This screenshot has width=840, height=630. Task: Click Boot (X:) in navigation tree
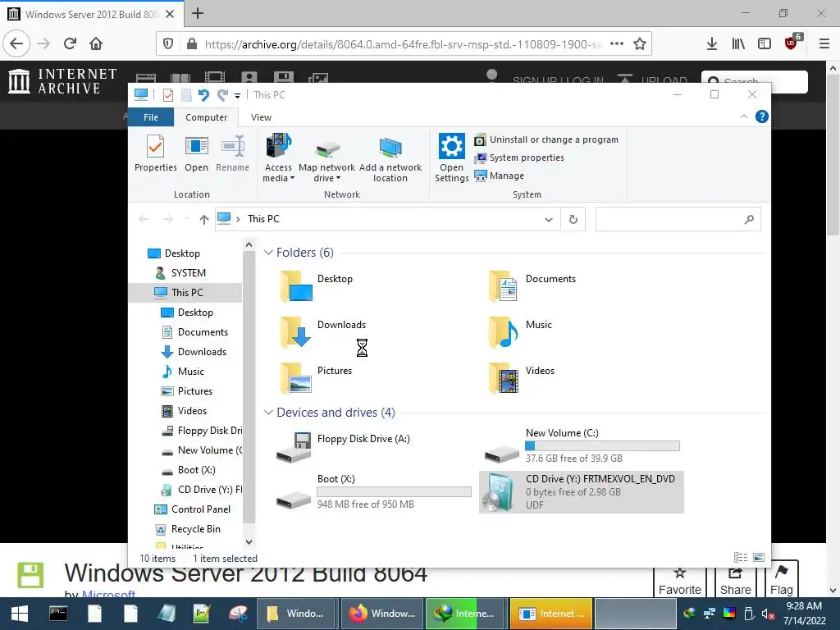click(196, 470)
